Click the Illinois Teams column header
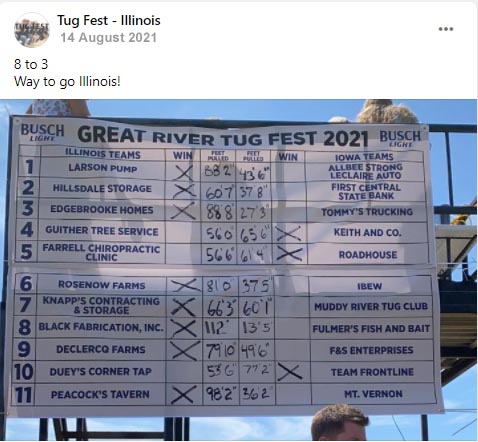The width and height of the screenshot is (478, 442). [x=103, y=154]
